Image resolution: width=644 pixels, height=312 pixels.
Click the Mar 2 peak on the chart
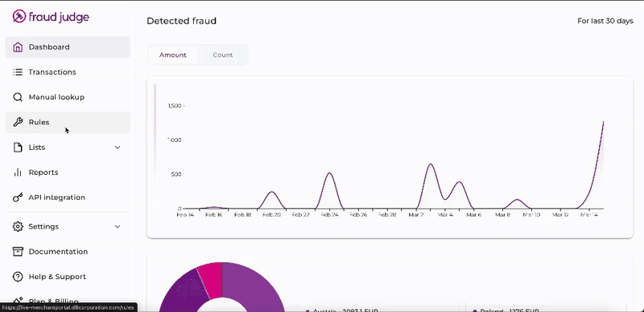[431, 164]
